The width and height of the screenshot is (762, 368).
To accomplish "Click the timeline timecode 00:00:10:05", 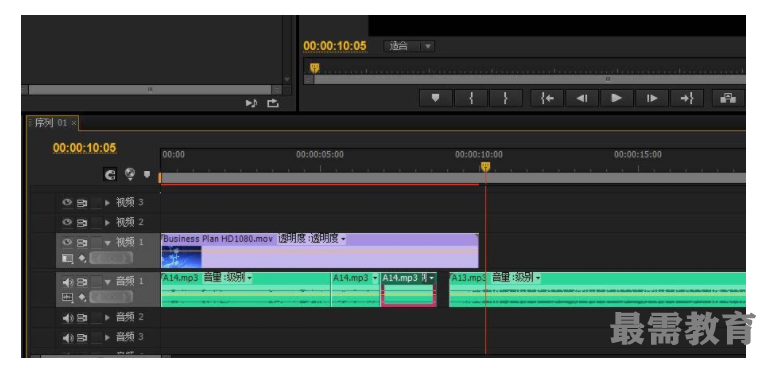I will click(x=85, y=148).
